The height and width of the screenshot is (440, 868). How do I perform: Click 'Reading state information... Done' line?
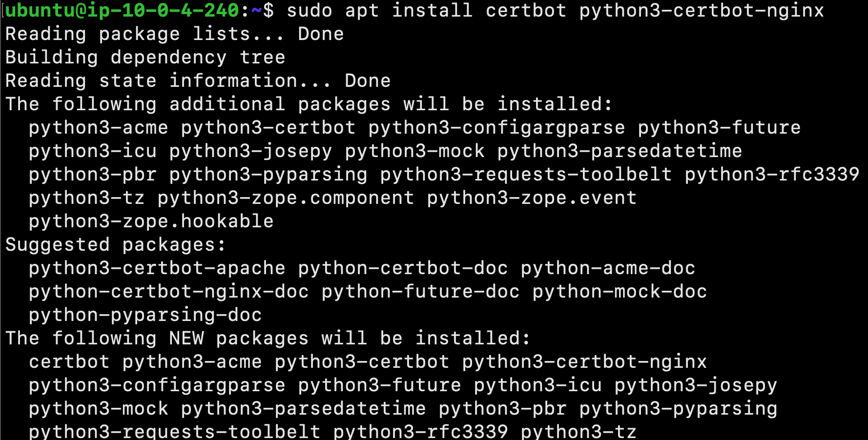point(198,80)
